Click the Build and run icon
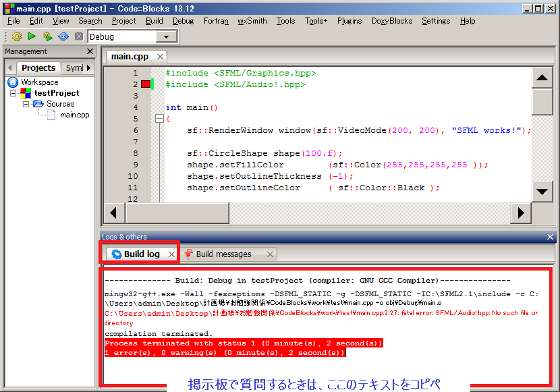The height and width of the screenshot is (392, 560). coord(48,36)
